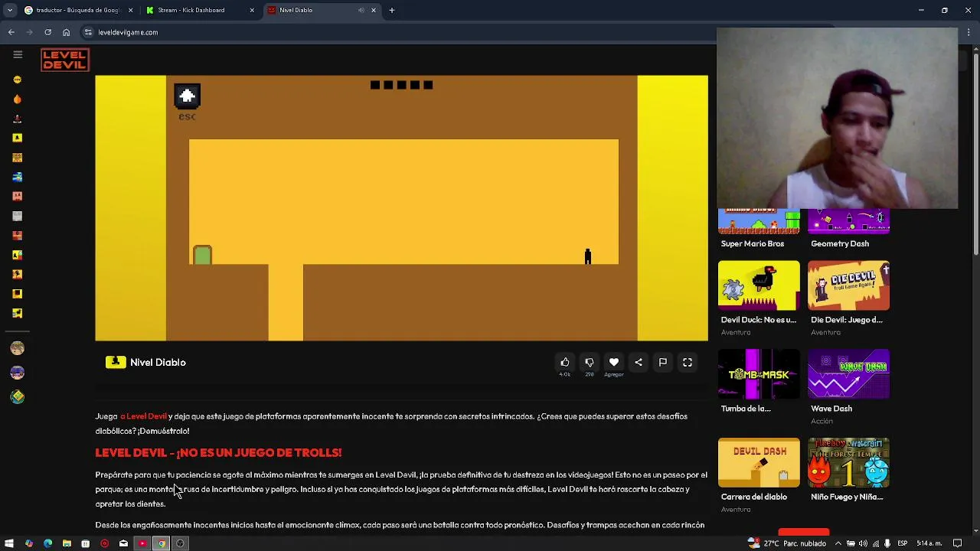Go back in browser history
Viewport: 980px width, 551px height.
[x=11, y=32]
